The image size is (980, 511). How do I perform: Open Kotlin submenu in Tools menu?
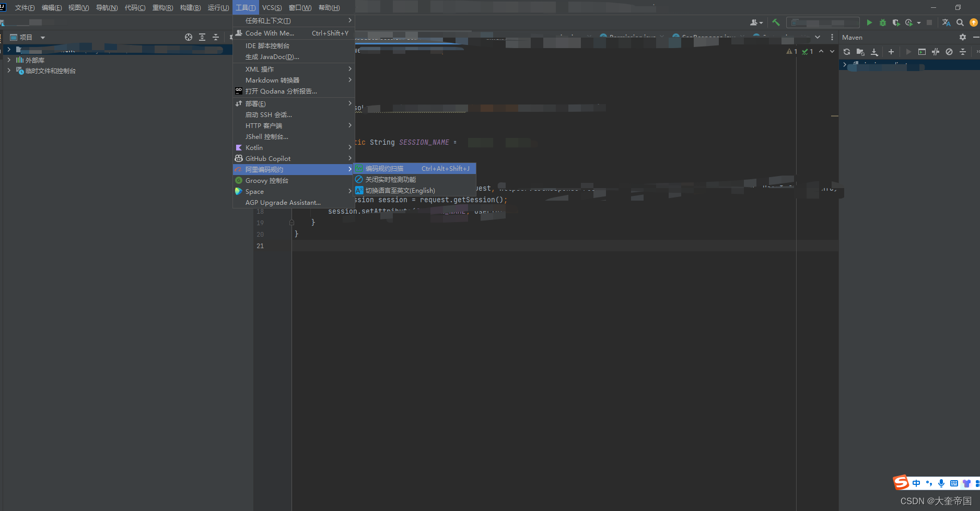click(x=294, y=147)
